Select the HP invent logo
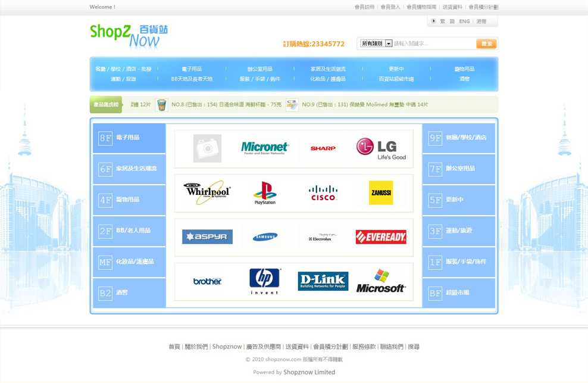Viewport: 588px width, 383px height. tap(265, 281)
